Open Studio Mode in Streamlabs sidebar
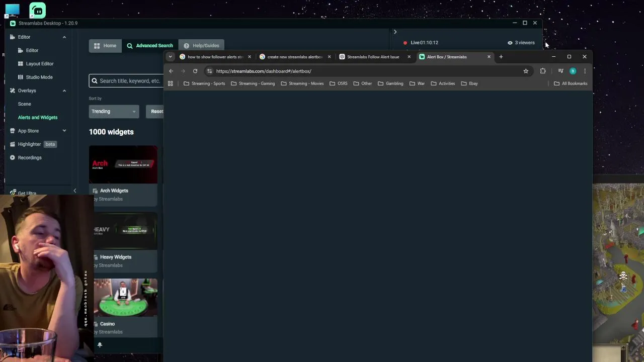Screen dimensions: 644x362 coord(39,77)
